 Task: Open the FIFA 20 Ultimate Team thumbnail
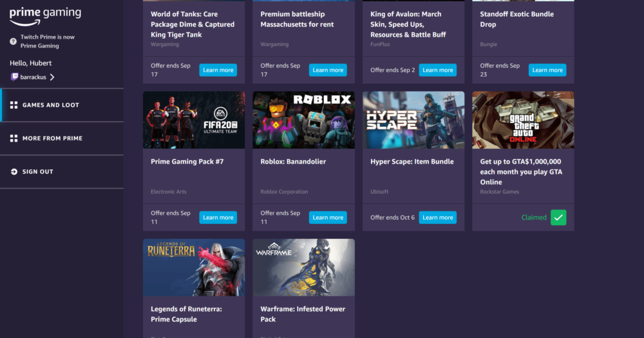194,120
